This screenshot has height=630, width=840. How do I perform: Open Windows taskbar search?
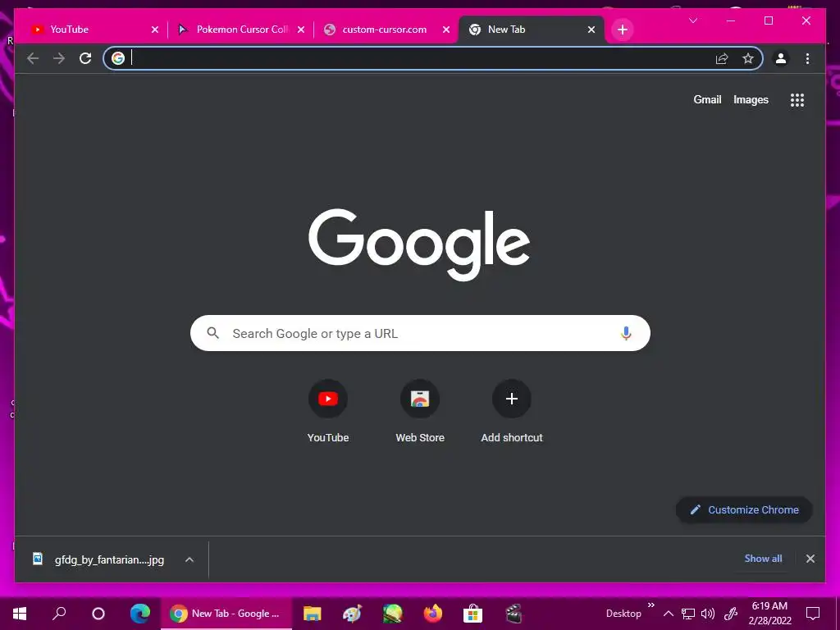[59, 614]
